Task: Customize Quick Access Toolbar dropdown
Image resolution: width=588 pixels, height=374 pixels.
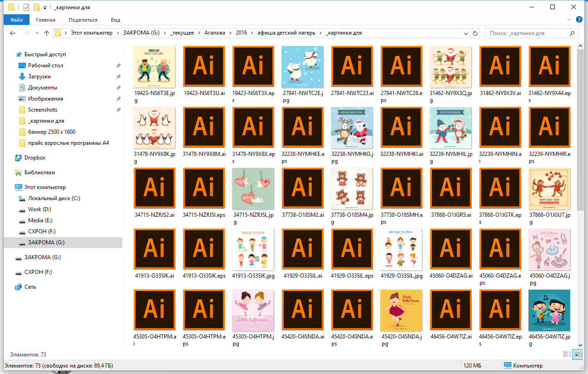Action: coord(44,7)
